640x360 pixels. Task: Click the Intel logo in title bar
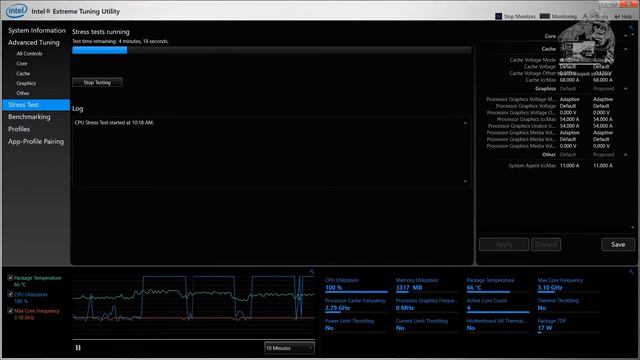point(17,11)
